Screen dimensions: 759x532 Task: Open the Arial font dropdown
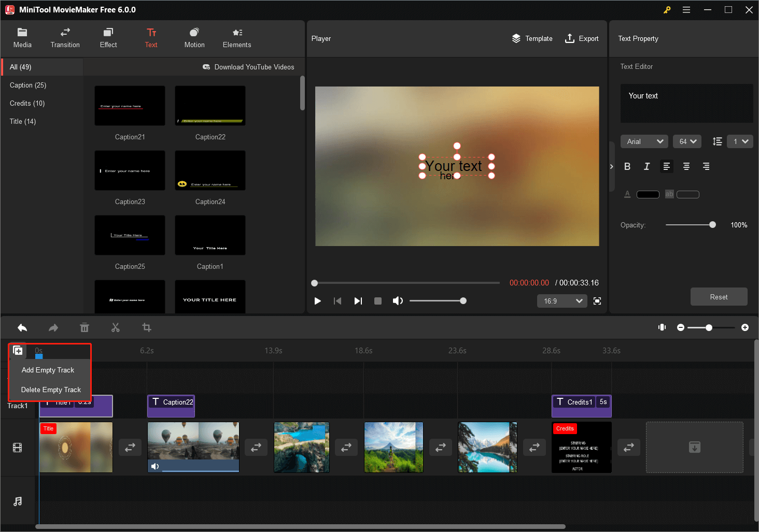point(644,141)
